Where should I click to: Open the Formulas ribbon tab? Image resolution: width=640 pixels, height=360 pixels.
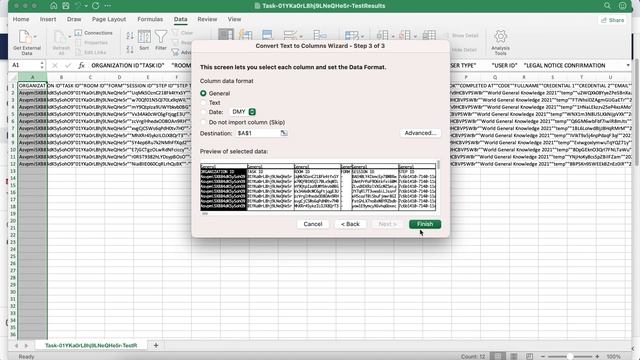point(150,19)
